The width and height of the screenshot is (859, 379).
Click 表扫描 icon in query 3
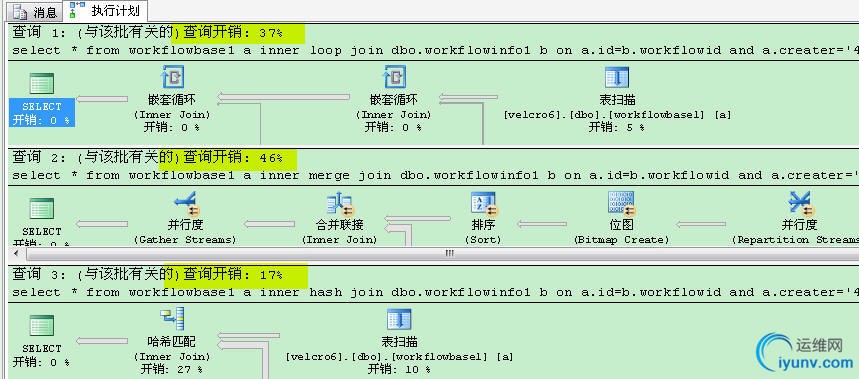click(398, 320)
